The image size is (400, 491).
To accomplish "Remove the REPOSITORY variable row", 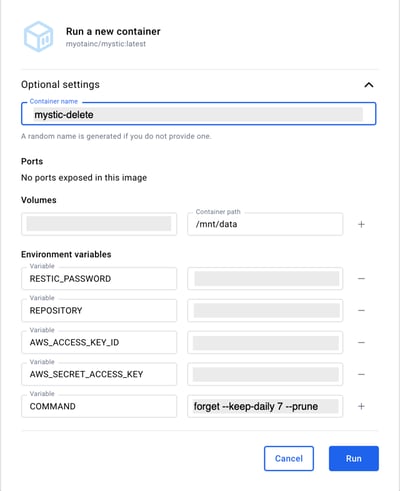I will (x=361, y=310).
